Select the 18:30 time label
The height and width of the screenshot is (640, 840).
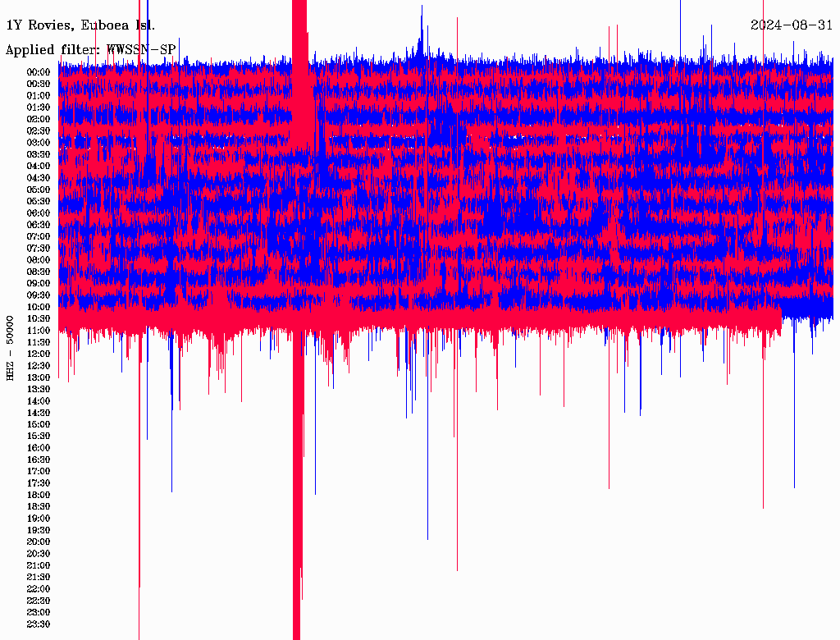click(x=39, y=507)
